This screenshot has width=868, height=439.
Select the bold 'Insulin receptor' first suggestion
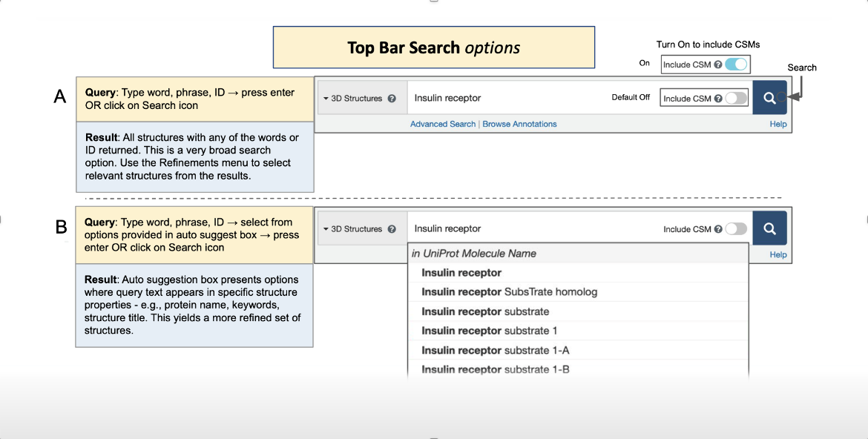[x=461, y=273]
